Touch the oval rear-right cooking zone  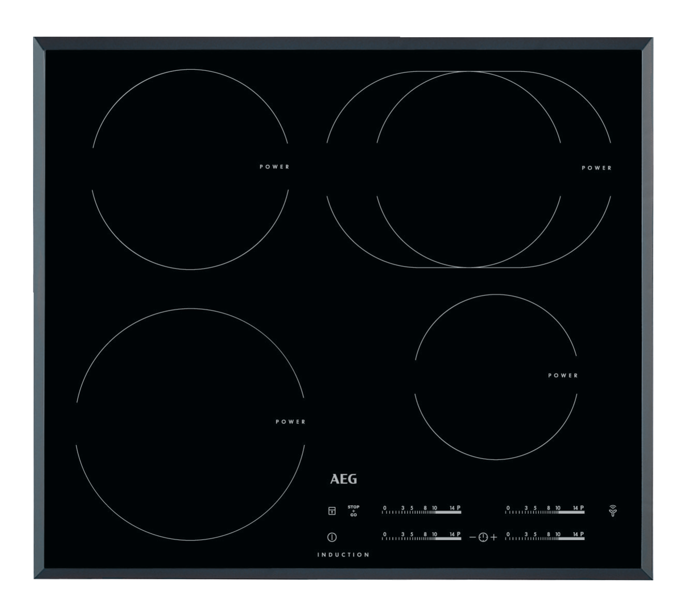[469, 169]
